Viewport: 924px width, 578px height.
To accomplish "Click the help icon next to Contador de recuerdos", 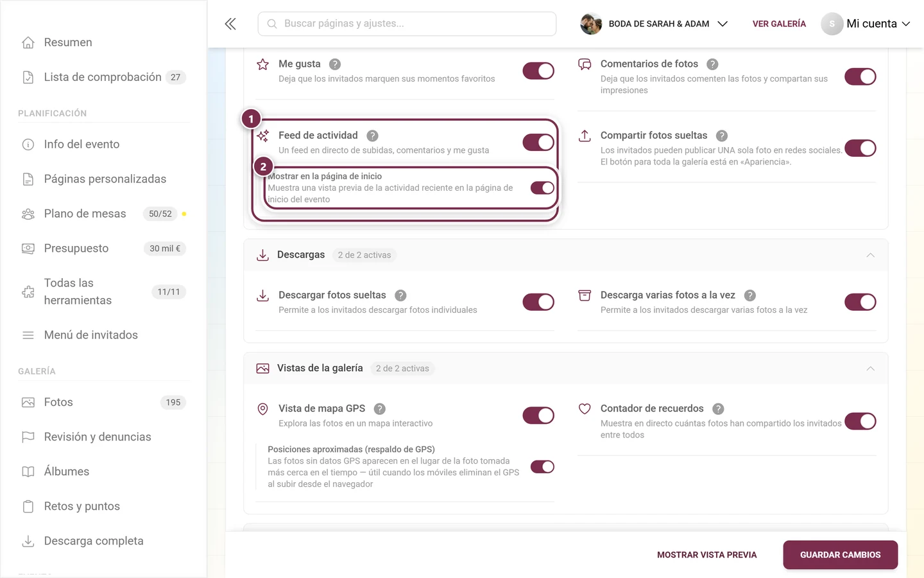I will point(719,409).
